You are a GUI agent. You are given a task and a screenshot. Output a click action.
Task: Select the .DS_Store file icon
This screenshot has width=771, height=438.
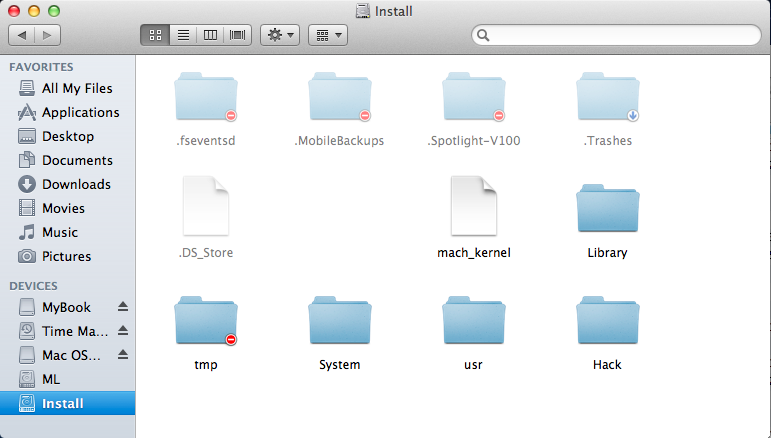(x=206, y=206)
